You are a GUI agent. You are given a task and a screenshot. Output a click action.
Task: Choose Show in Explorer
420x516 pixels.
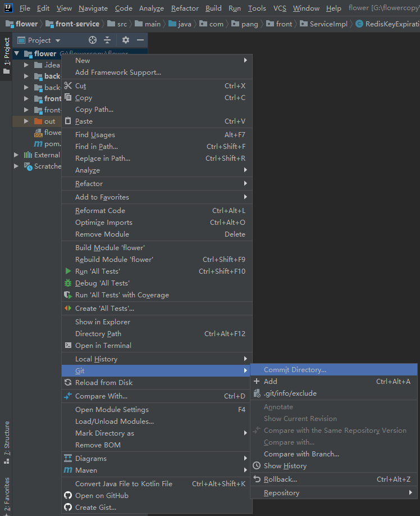pos(157,322)
